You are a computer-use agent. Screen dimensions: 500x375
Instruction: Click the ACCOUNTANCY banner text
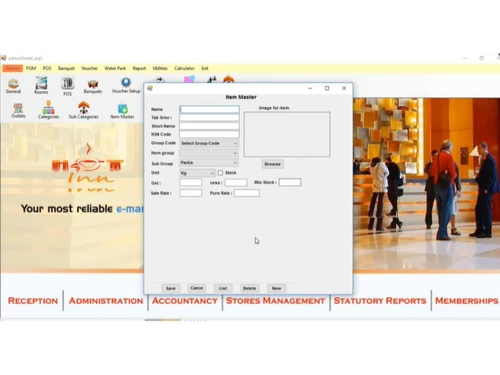[x=185, y=301]
